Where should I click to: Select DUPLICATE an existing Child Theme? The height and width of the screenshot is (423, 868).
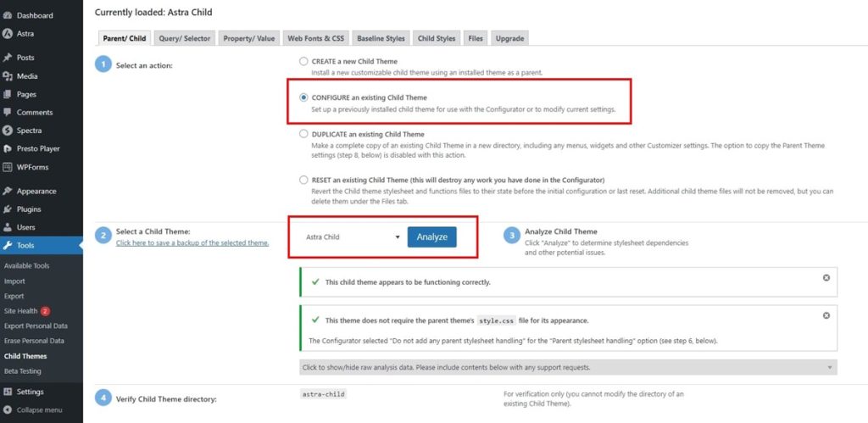tap(303, 134)
